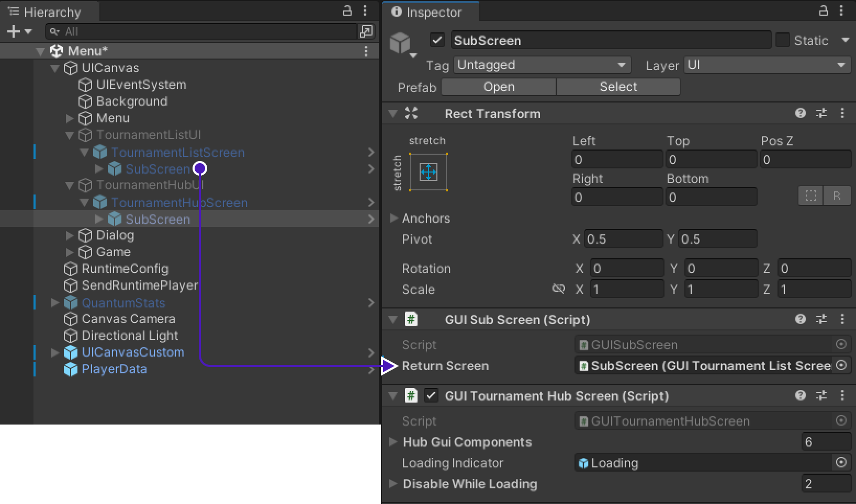The width and height of the screenshot is (856, 504).
Task: Enable the Static checkbox
Action: click(x=783, y=40)
